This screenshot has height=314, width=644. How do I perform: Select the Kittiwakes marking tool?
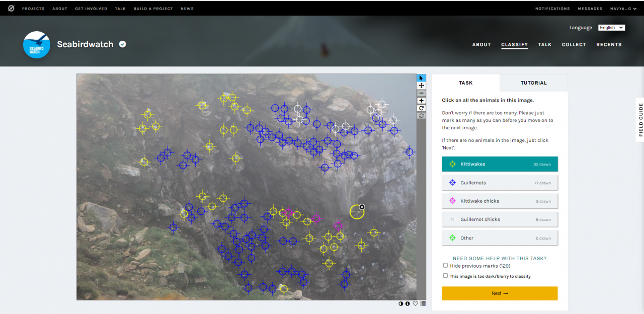500,164
